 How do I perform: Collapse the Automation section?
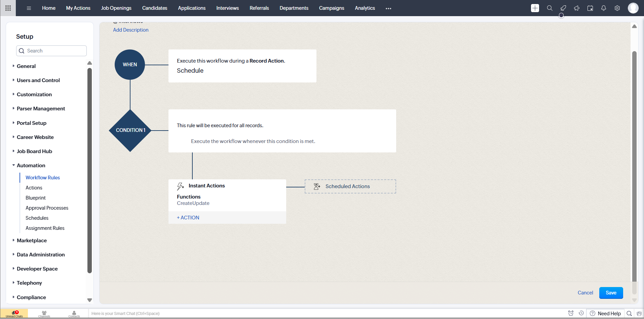31,166
